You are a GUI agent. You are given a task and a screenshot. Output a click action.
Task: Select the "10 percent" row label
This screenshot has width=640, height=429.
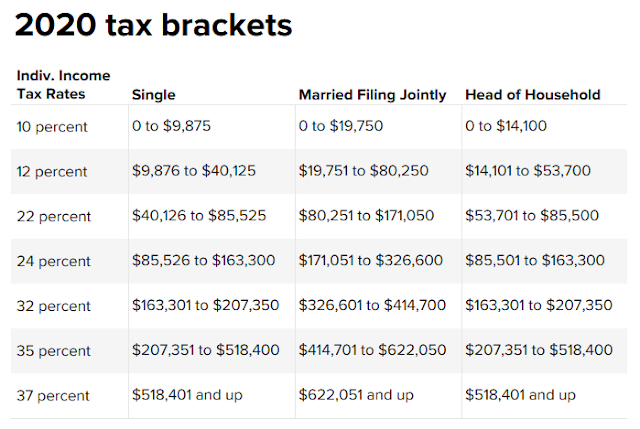click(x=53, y=126)
